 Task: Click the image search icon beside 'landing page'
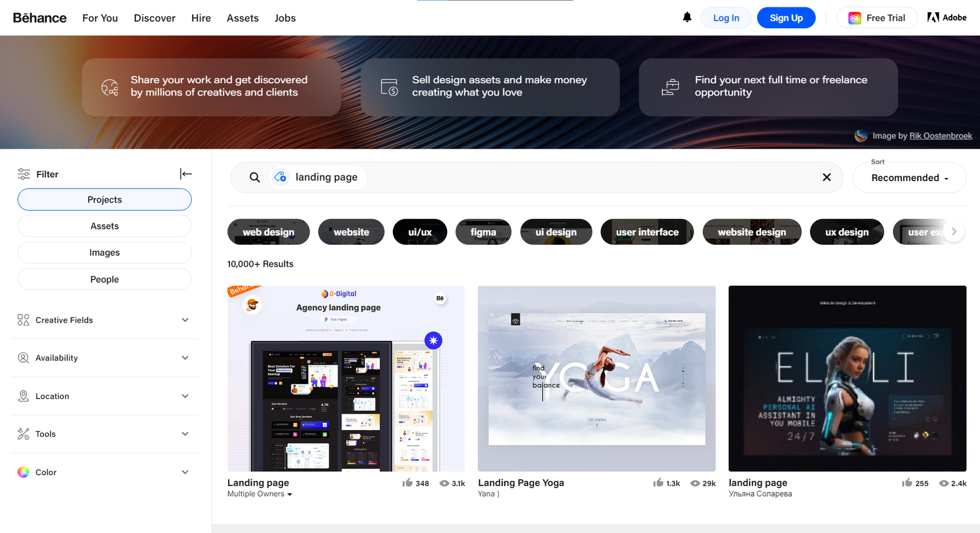click(x=281, y=177)
